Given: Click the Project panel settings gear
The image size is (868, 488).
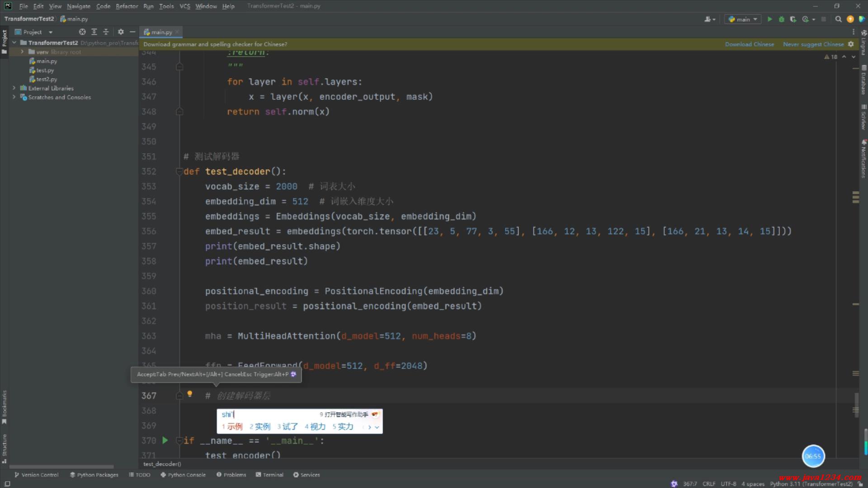Looking at the screenshot, I should click(x=121, y=32).
